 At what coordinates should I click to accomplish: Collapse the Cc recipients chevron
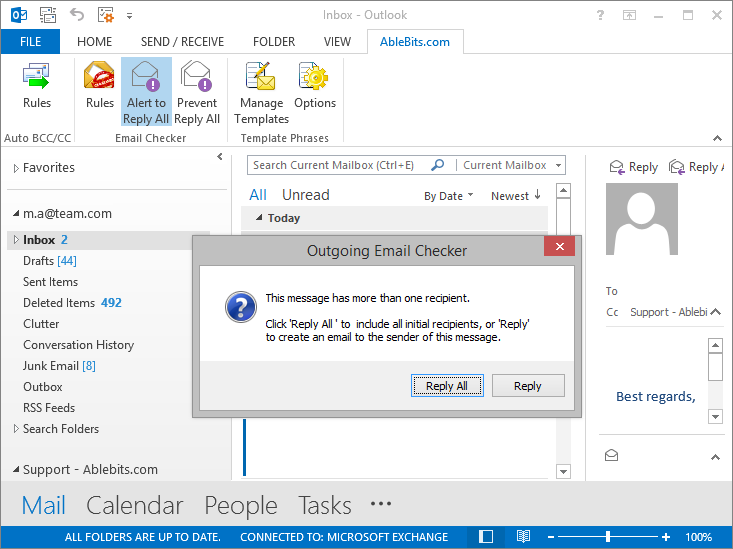click(716, 312)
